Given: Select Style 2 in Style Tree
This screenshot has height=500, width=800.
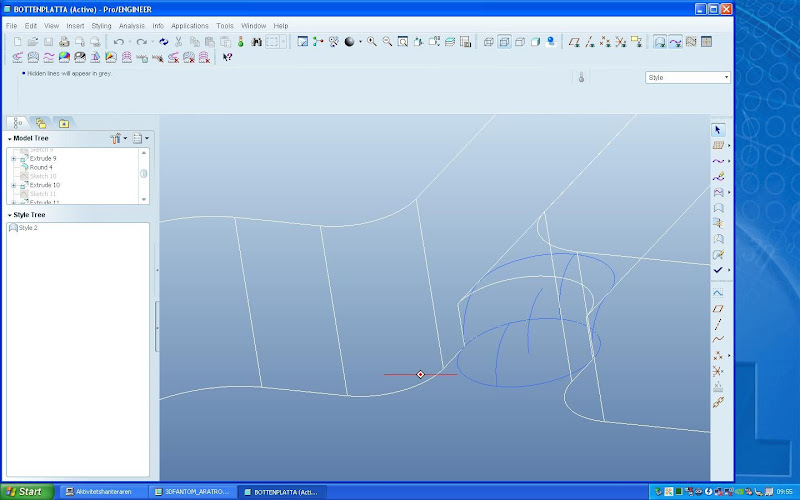Looking at the screenshot, I should coord(27,228).
